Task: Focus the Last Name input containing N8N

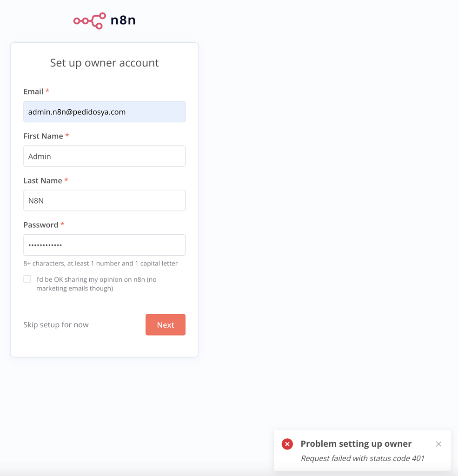Action: [104, 201]
